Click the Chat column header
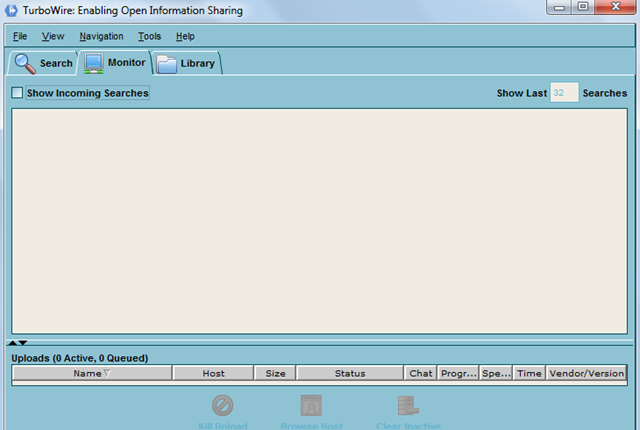 coord(420,373)
